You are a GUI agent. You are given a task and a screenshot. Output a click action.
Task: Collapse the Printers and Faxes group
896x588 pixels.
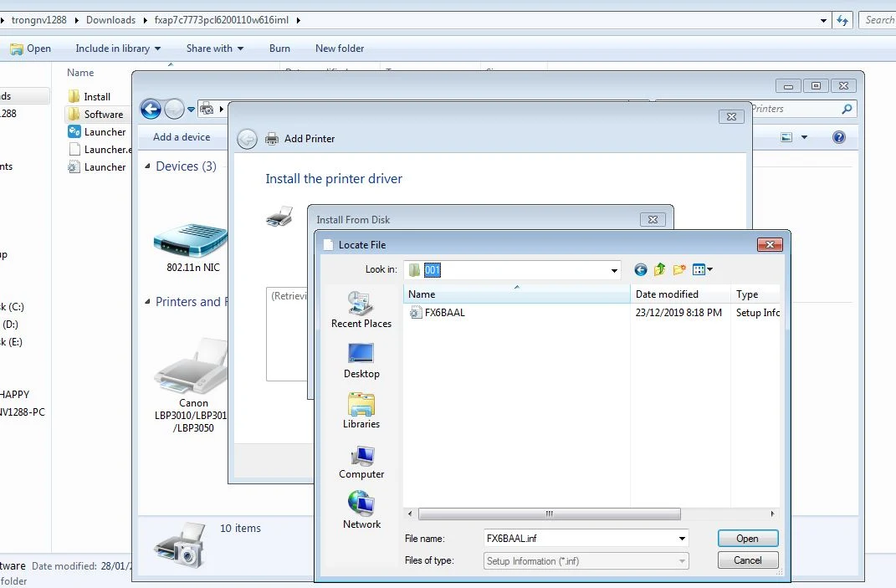pyautogui.click(x=147, y=302)
